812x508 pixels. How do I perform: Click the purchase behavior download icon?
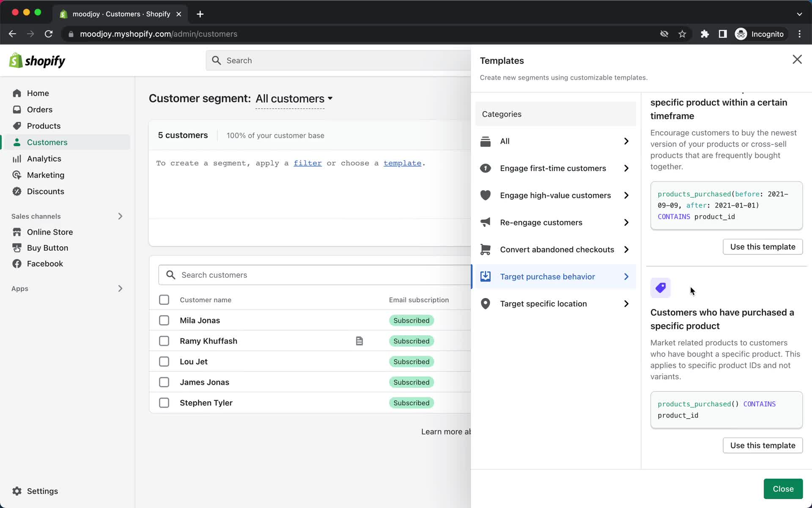486,277
